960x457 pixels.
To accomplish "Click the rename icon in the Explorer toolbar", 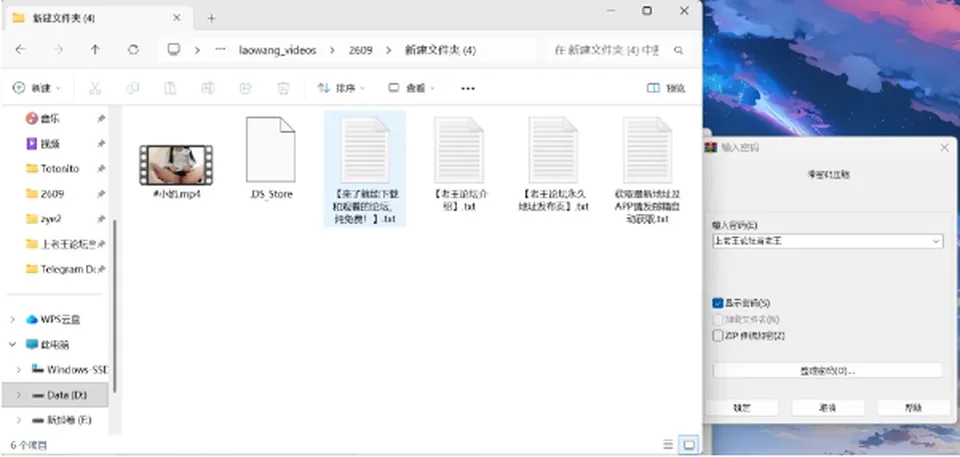I will pos(208,88).
